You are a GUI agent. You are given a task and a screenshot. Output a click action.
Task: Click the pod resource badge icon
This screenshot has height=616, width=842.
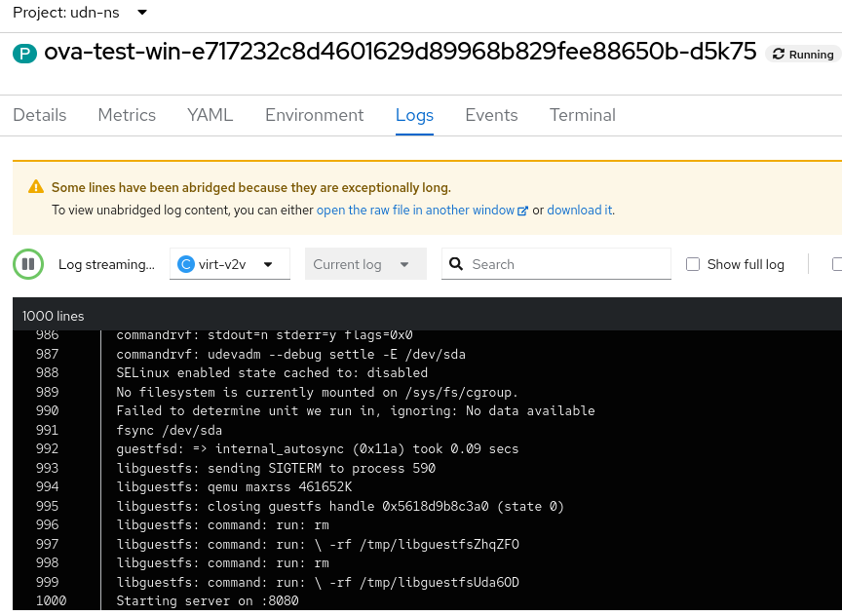coord(24,54)
